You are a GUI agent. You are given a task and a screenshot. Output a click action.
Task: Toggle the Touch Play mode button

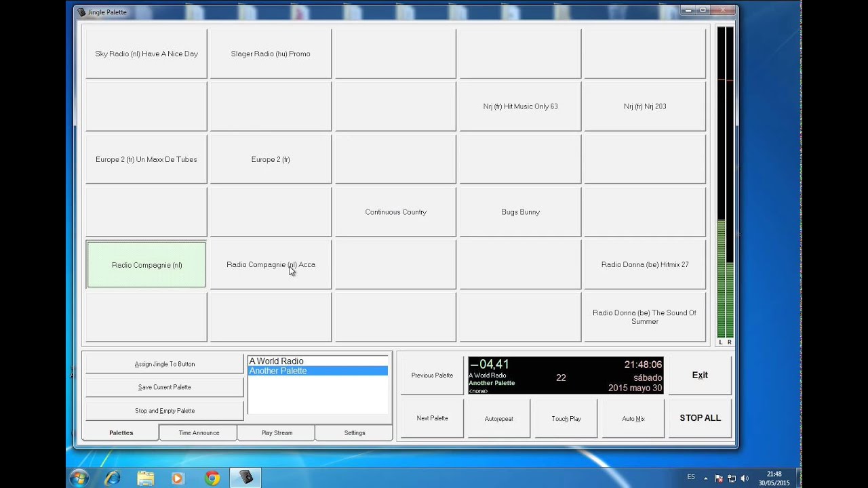point(566,418)
